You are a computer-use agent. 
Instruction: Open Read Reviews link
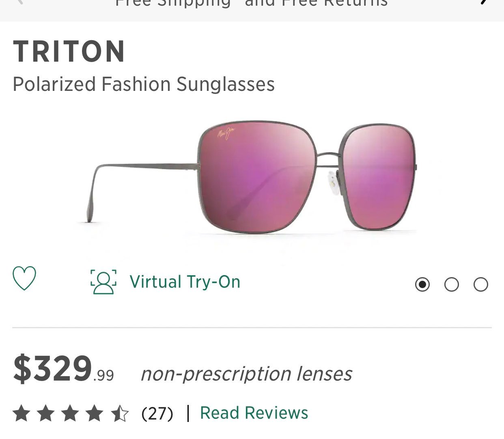tap(254, 413)
